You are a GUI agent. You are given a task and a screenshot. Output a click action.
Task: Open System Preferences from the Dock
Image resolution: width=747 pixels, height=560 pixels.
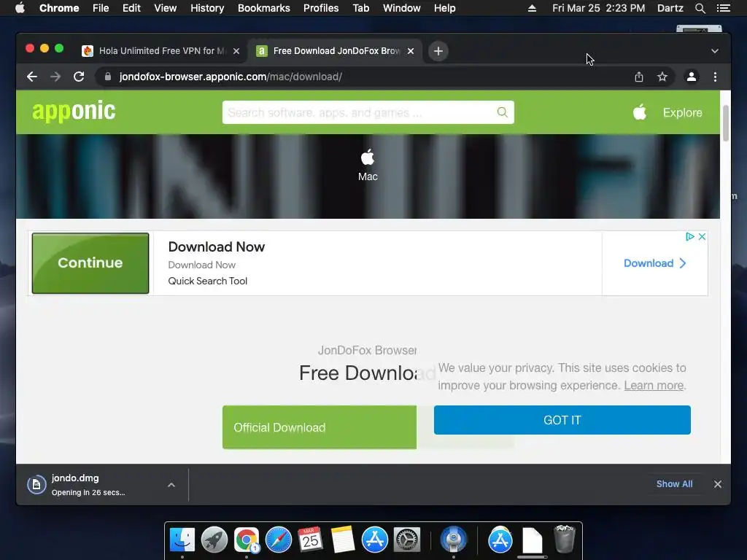click(x=407, y=540)
